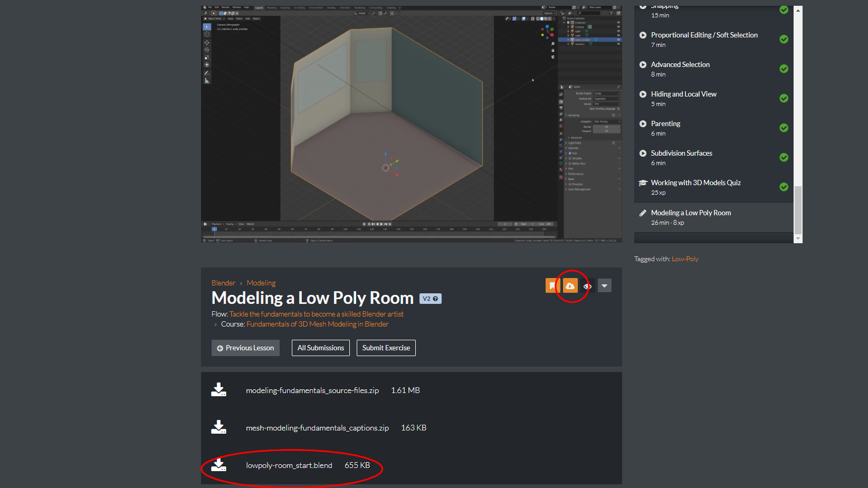The width and height of the screenshot is (868, 488).
Task: Click the orange cloud download button
Action: click(x=570, y=285)
